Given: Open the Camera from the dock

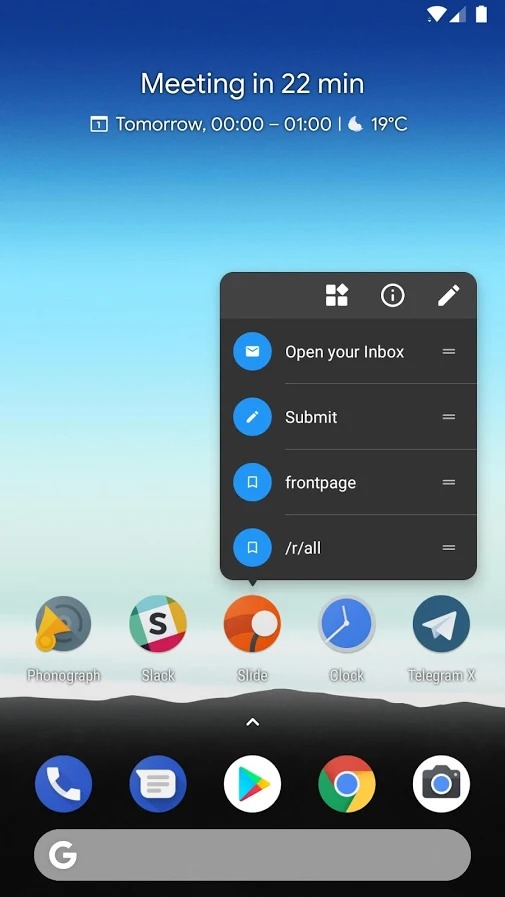Looking at the screenshot, I should [442, 784].
